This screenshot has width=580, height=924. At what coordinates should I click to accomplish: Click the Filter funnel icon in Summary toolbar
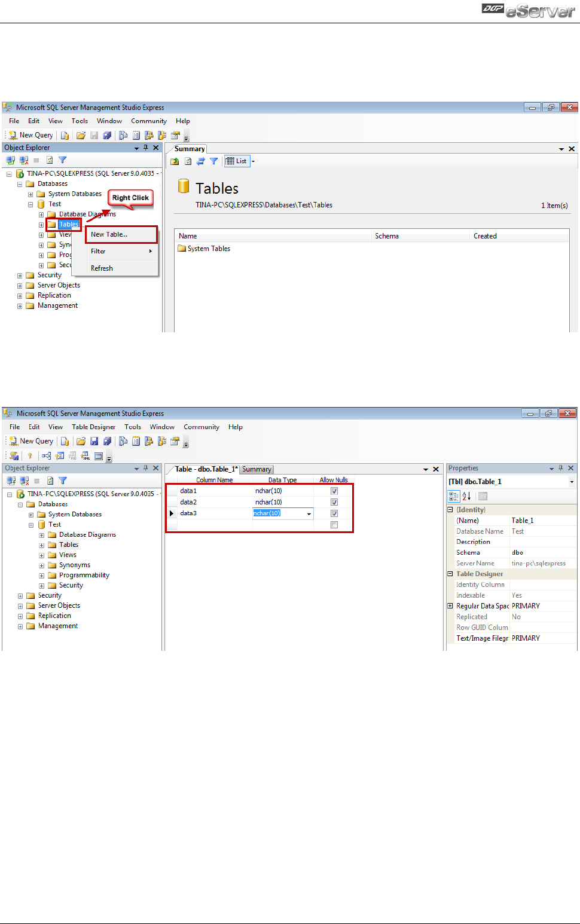[x=213, y=161]
